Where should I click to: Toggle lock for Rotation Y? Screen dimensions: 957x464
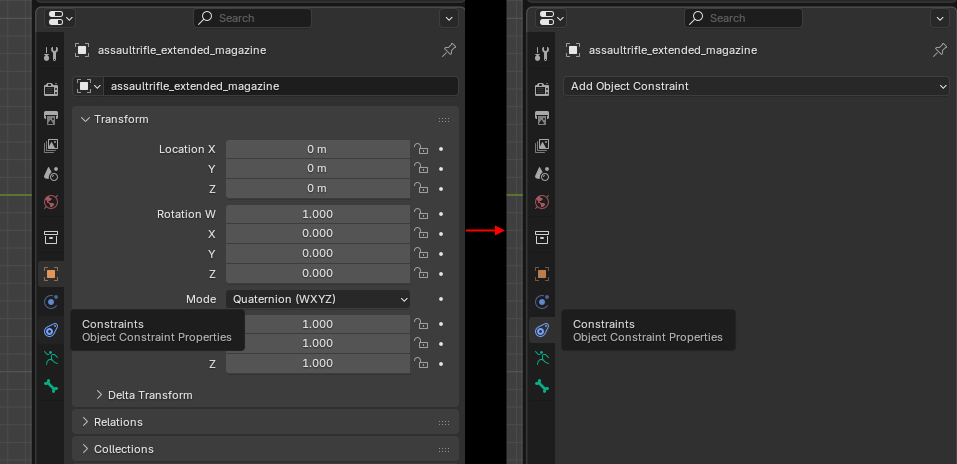click(421, 253)
